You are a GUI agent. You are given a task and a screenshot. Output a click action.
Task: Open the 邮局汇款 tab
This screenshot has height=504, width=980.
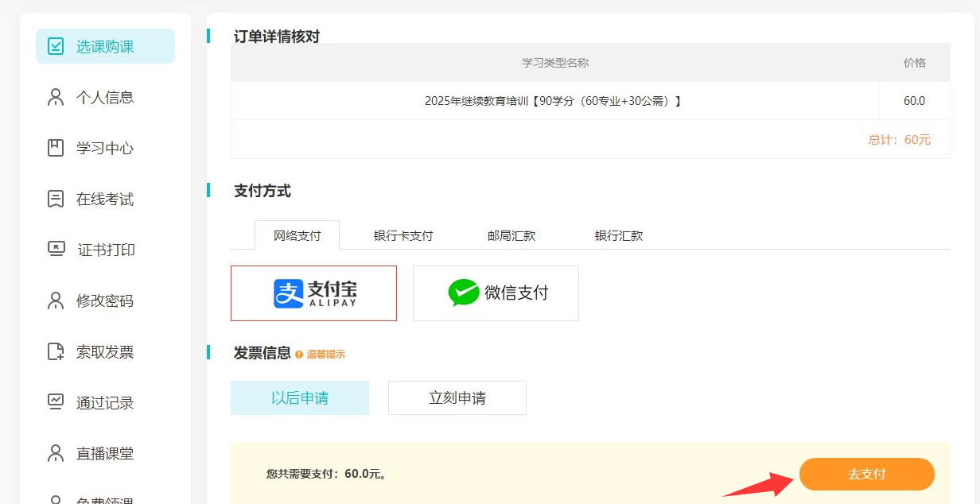pyautogui.click(x=510, y=235)
